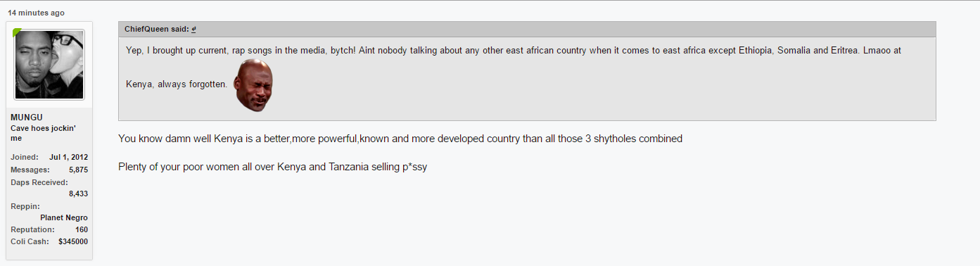Click the Daps Received value 8,433

coord(78,194)
